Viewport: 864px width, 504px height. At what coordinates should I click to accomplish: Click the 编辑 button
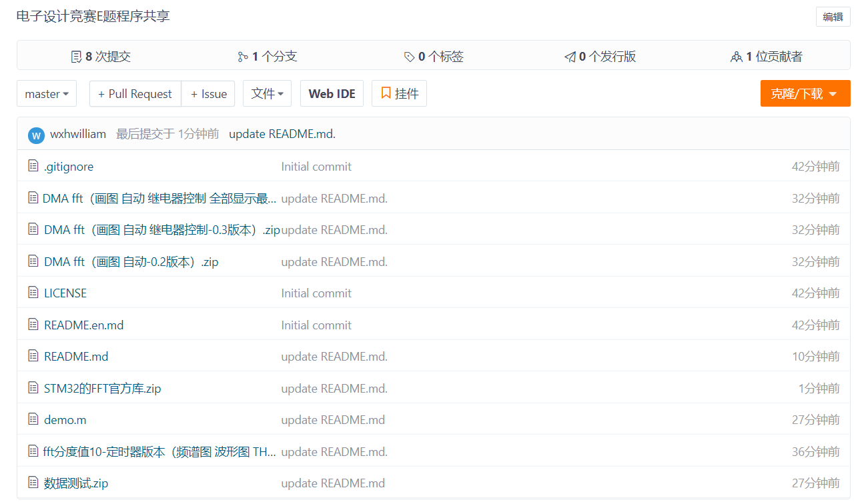pos(833,17)
